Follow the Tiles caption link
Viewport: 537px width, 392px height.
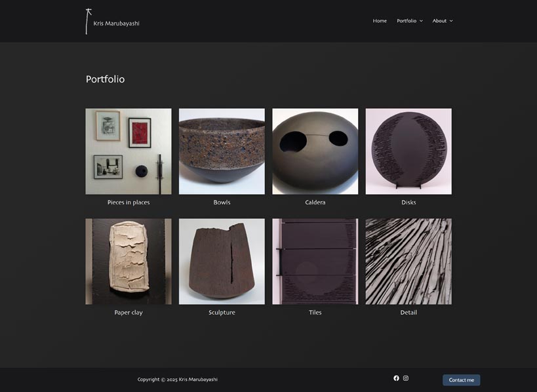click(315, 313)
